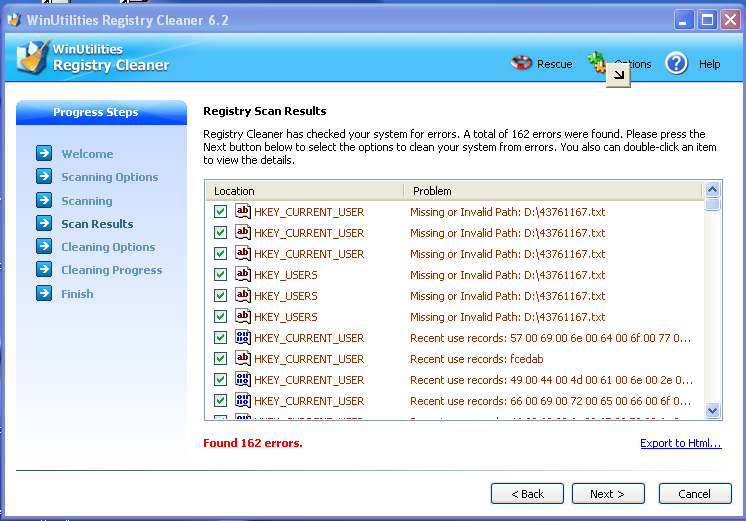The width and height of the screenshot is (746, 521).
Task: Click the string value icon of the first row
Action: [243, 211]
